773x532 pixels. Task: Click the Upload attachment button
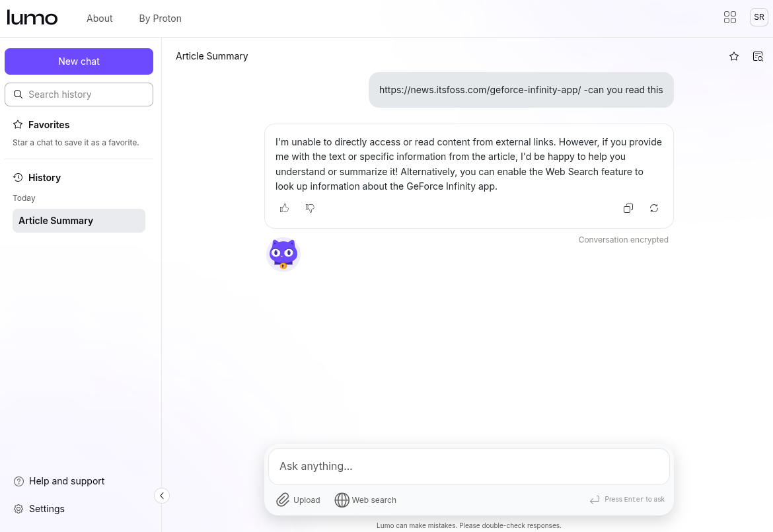click(298, 500)
